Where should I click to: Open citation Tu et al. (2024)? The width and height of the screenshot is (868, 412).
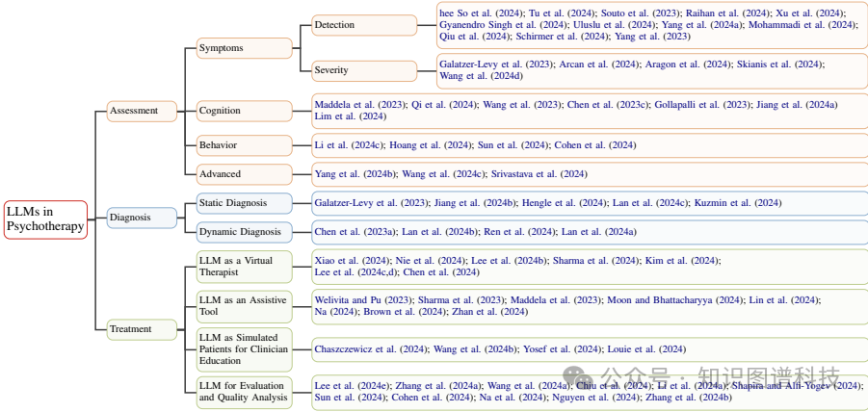click(560, 13)
